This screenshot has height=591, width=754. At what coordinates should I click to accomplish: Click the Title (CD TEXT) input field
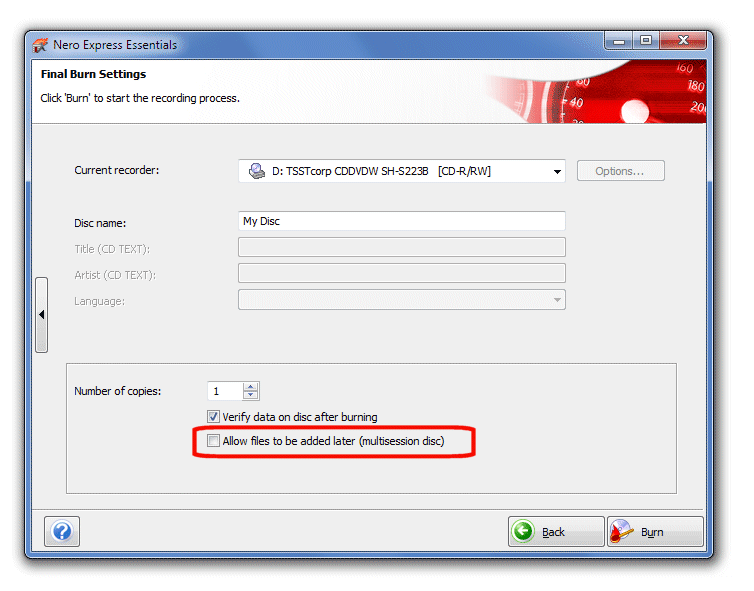coord(402,247)
